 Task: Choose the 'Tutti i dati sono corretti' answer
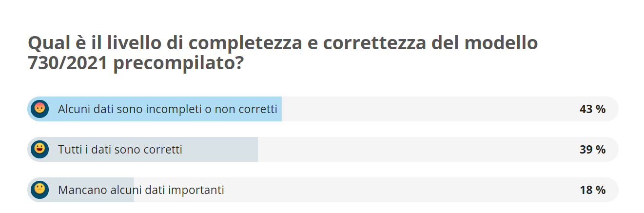click(x=120, y=150)
